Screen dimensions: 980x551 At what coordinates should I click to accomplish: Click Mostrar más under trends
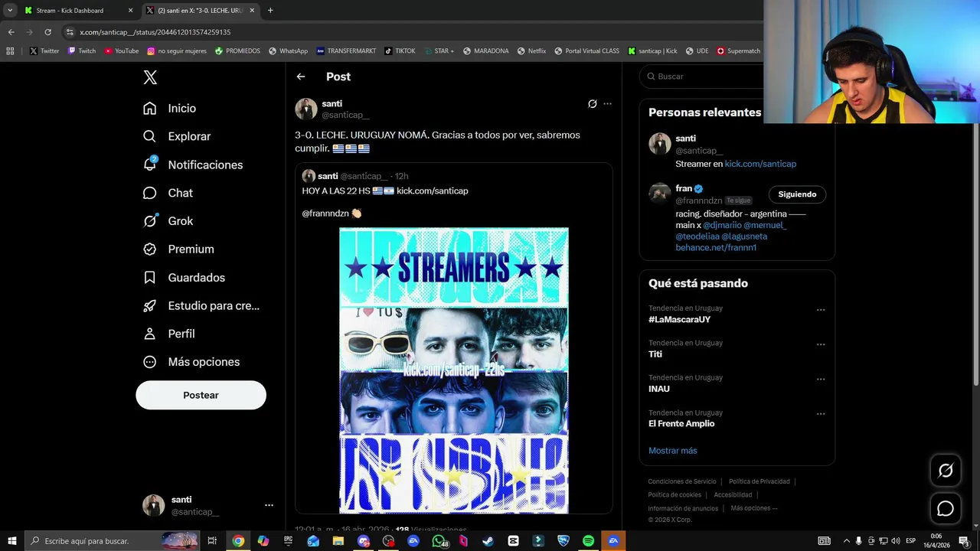(x=673, y=451)
